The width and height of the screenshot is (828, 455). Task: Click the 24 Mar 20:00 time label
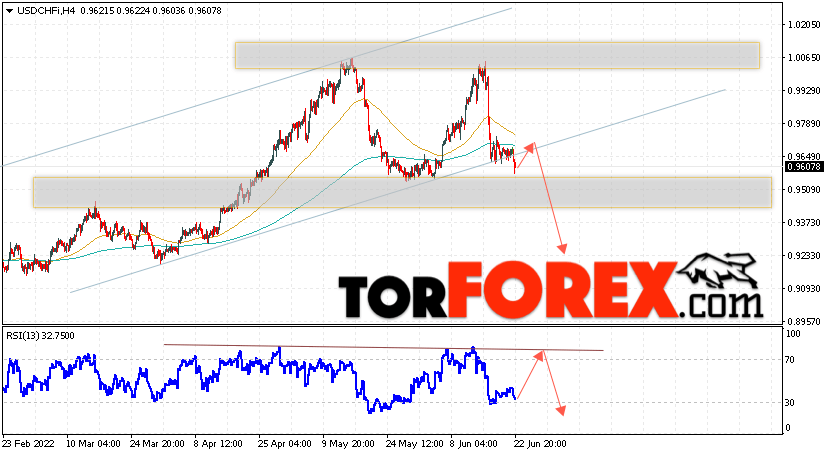pyautogui.click(x=157, y=444)
